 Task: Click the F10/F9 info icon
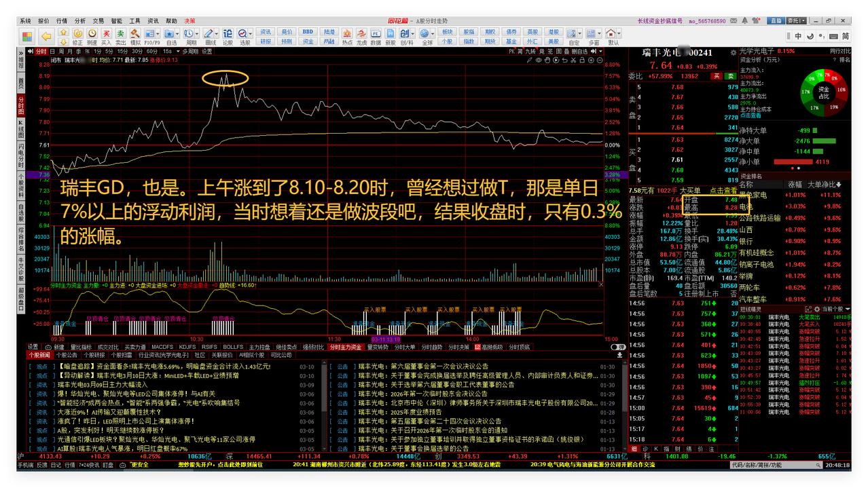click(x=149, y=33)
